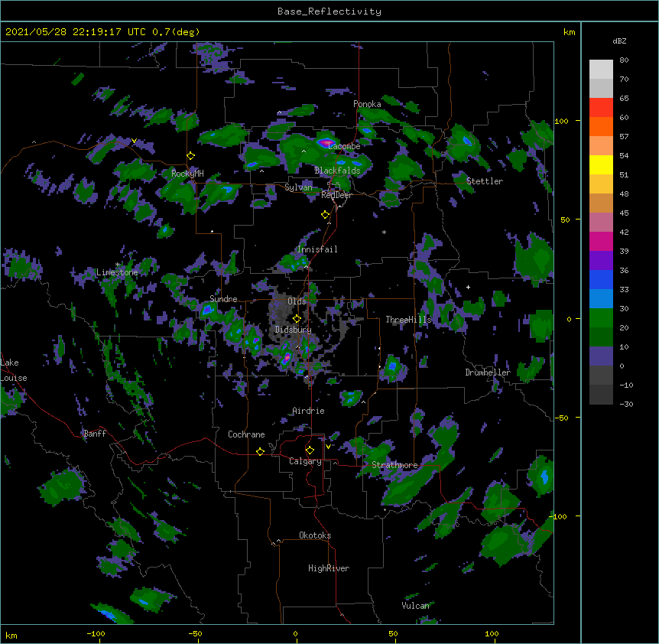Screen dimensions: 659x644
Task: Click the Airdrie city label
Action: coord(308,411)
